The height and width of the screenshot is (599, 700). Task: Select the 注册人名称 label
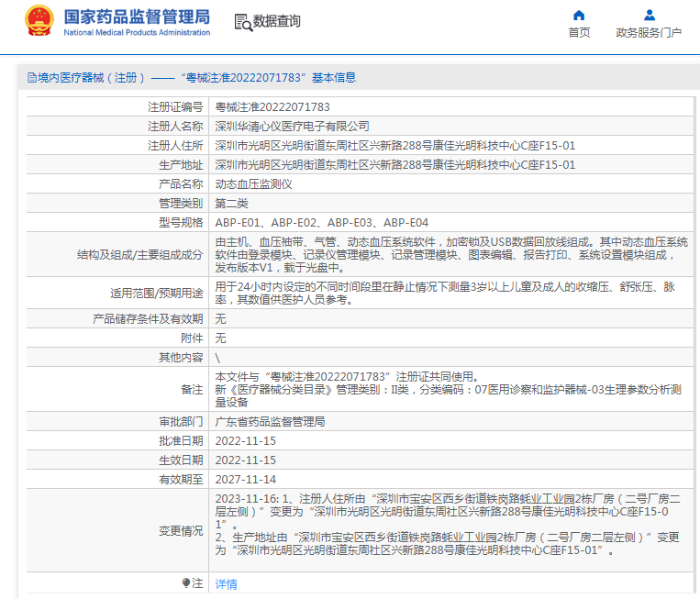tap(175, 127)
